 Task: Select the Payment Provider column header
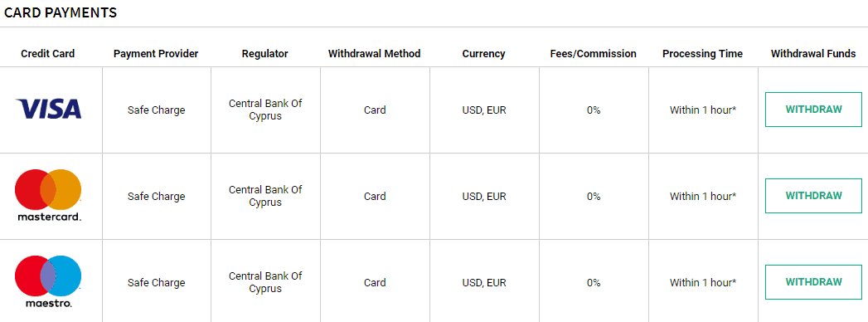pyautogui.click(x=156, y=54)
